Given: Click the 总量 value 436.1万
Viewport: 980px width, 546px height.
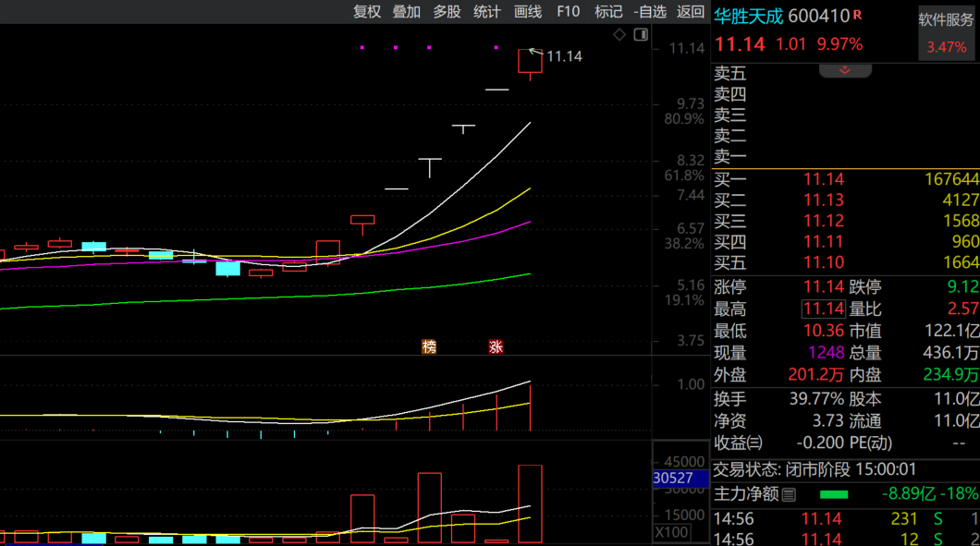Looking at the screenshot, I should tap(950, 353).
